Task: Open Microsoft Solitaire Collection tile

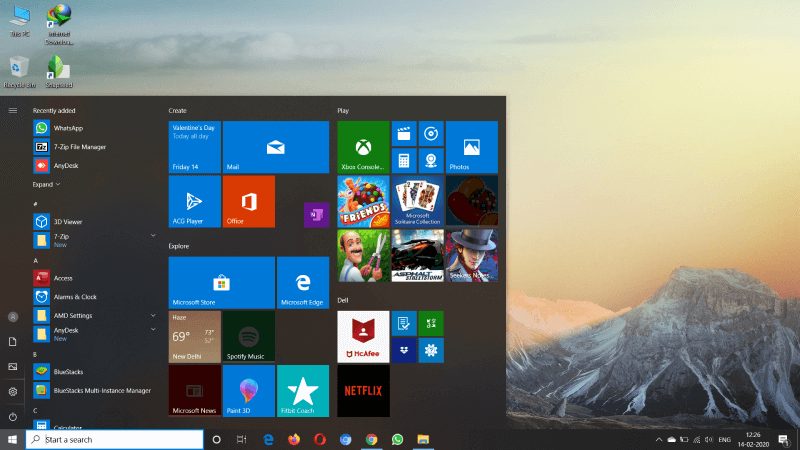Action: click(x=417, y=202)
